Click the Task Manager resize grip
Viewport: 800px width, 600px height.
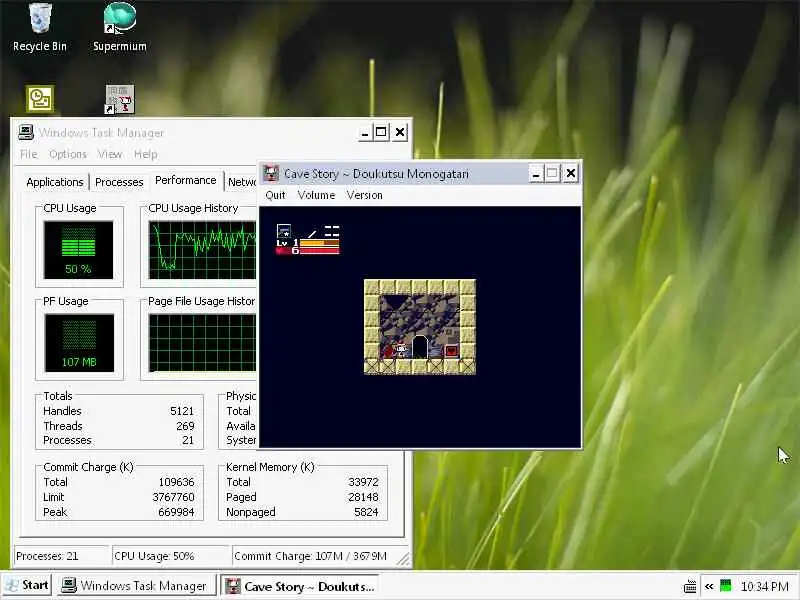click(403, 559)
